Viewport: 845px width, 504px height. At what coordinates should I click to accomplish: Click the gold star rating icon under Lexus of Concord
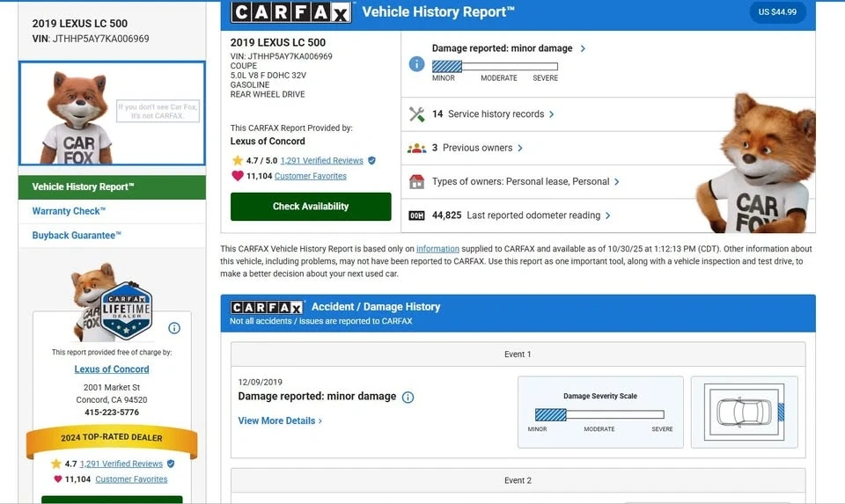point(237,160)
